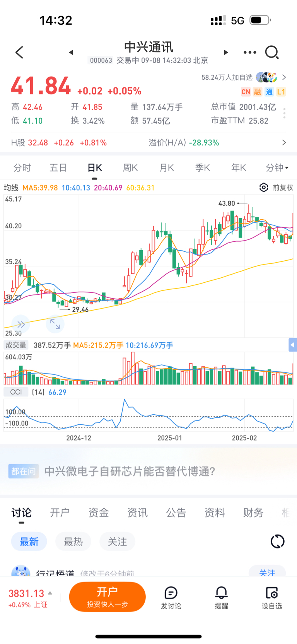Open user avatar of 行记悟道
The height and width of the screenshot is (644, 297).
[x=21, y=571]
